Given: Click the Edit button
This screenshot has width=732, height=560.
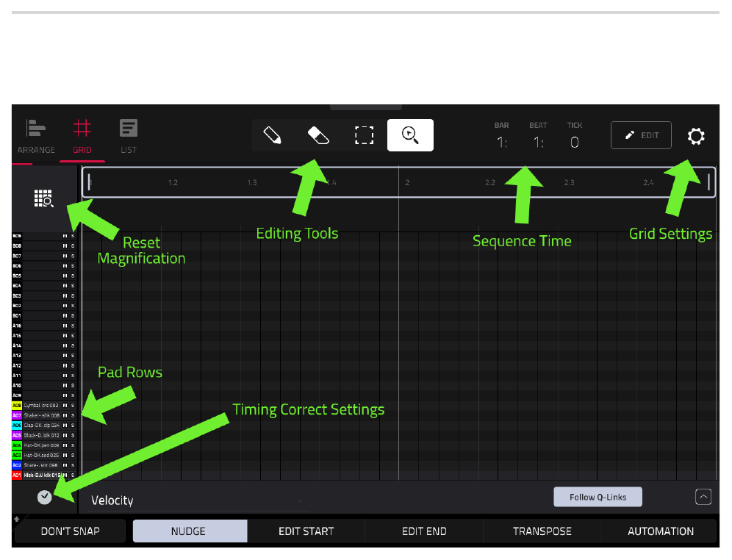Looking at the screenshot, I should click(641, 135).
